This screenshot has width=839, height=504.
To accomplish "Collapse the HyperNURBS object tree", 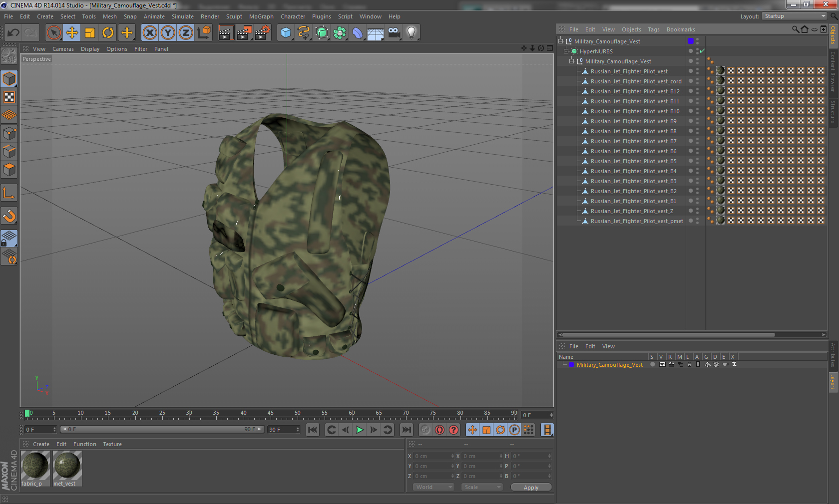I will [x=566, y=51].
